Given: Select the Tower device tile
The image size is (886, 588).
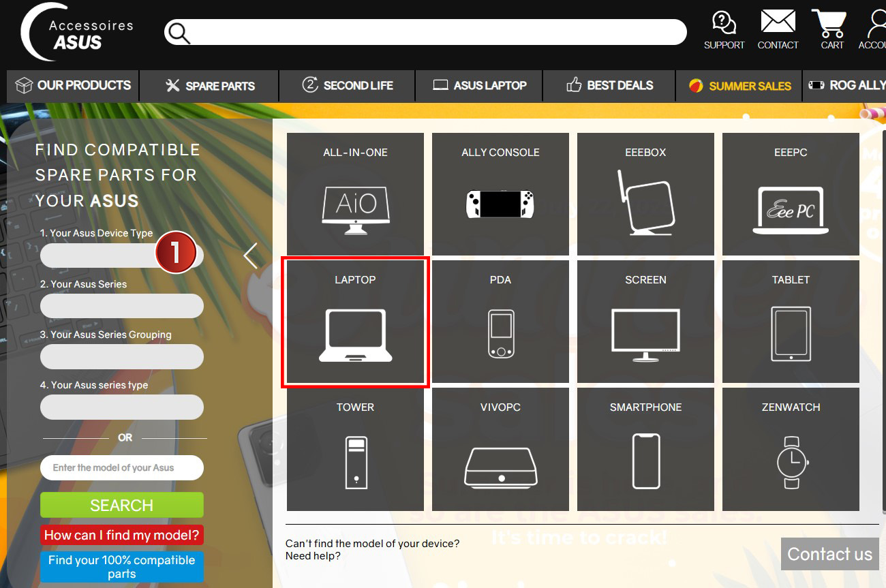Looking at the screenshot, I should pos(355,449).
